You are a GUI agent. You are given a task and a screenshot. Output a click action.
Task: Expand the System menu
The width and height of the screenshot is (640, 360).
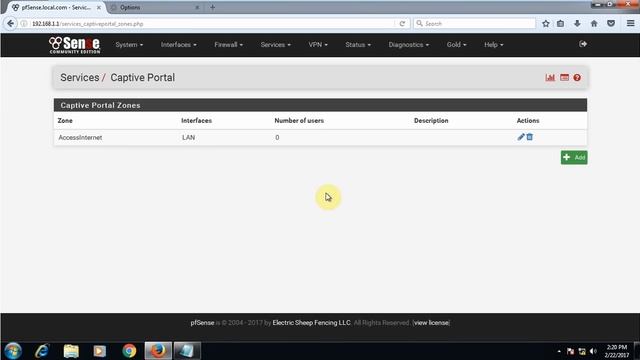click(129, 45)
